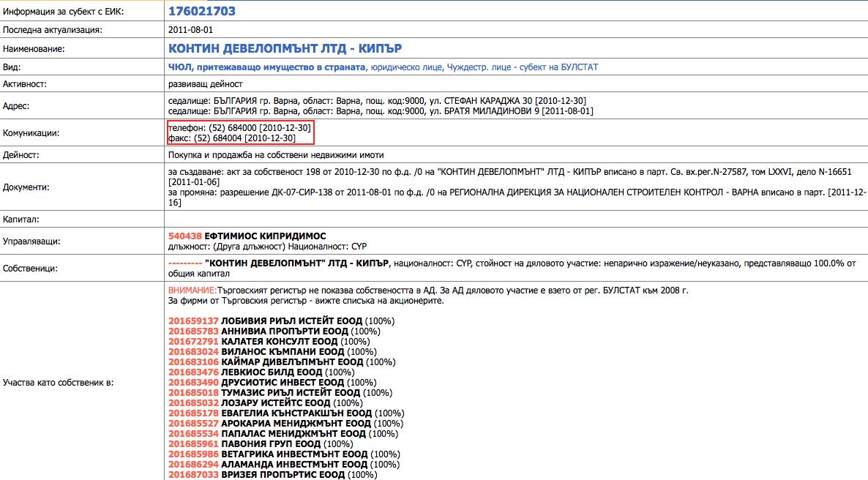Click the highlighted telephone and fax box
868x480 pixels.
[240, 132]
